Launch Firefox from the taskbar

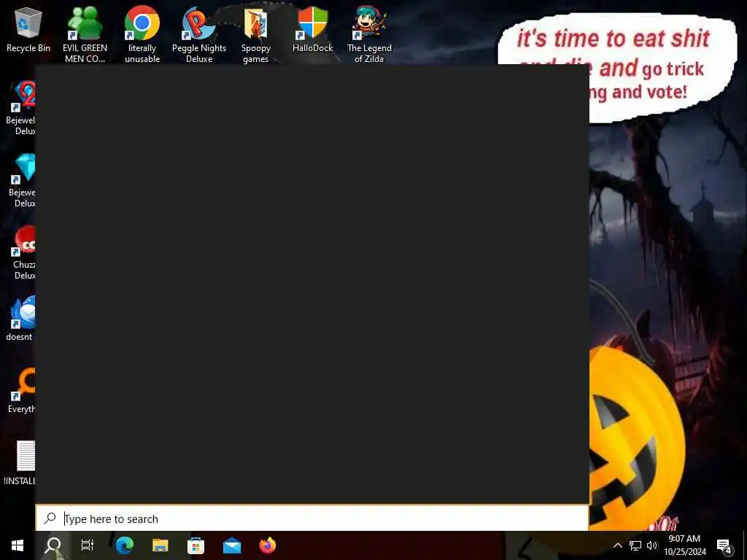(267, 545)
